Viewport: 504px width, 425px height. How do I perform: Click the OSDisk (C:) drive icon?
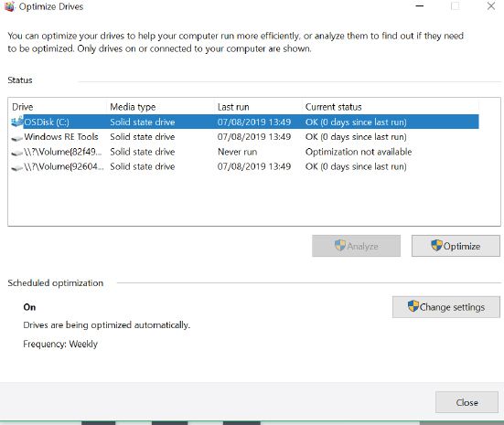click(17, 122)
